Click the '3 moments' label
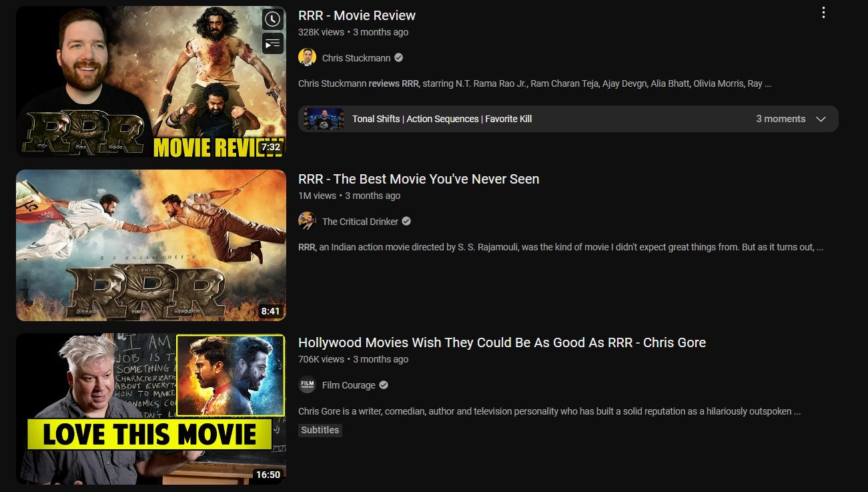This screenshot has width=868, height=492. tap(781, 119)
